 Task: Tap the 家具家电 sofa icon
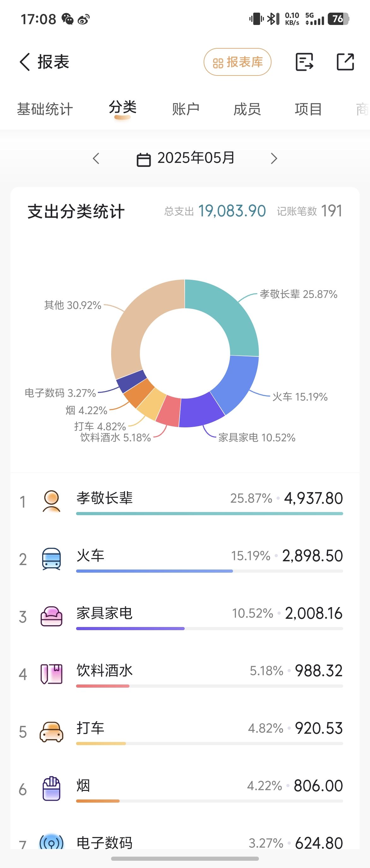[x=51, y=616]
